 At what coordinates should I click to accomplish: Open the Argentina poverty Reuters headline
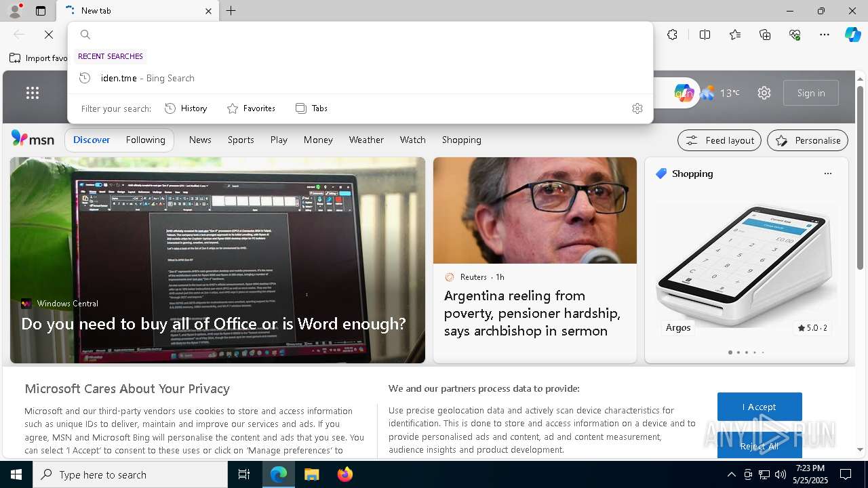pos(532,313)
